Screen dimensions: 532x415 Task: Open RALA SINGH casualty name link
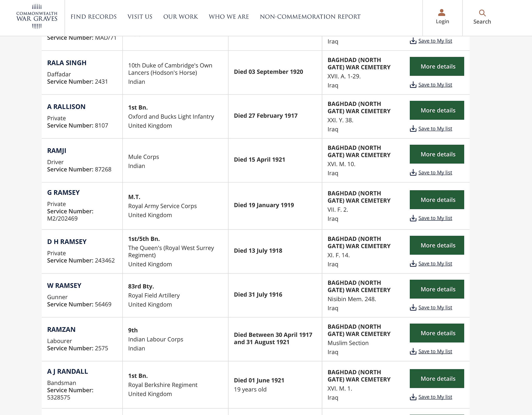tap(67, 63)
